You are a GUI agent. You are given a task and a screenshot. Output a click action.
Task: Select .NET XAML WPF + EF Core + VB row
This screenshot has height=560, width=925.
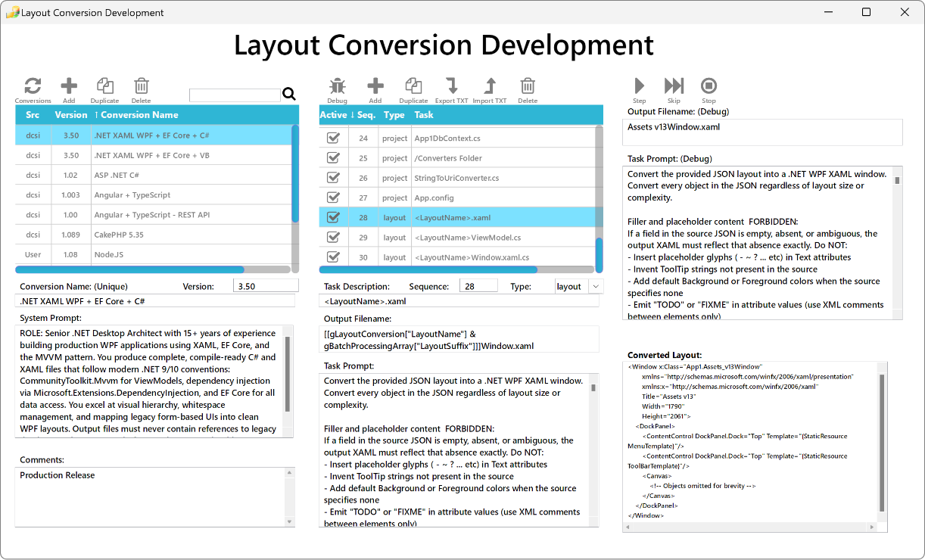point(154,155)
